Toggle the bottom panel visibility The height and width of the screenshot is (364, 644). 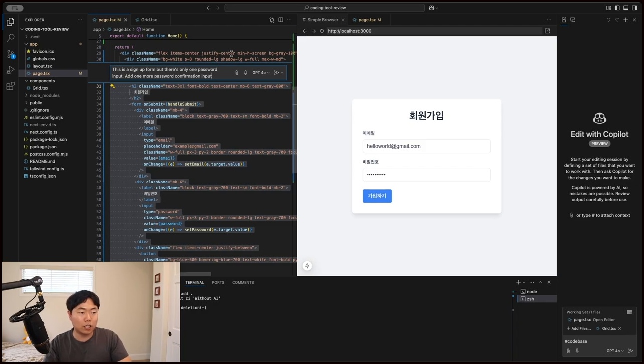pyautogui.click(x=625, y=8)
